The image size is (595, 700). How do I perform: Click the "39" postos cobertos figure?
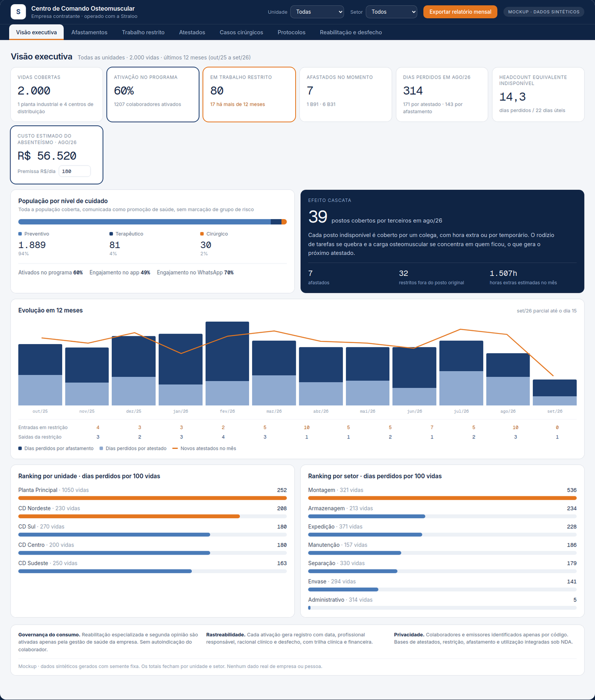tap(318, 216)
